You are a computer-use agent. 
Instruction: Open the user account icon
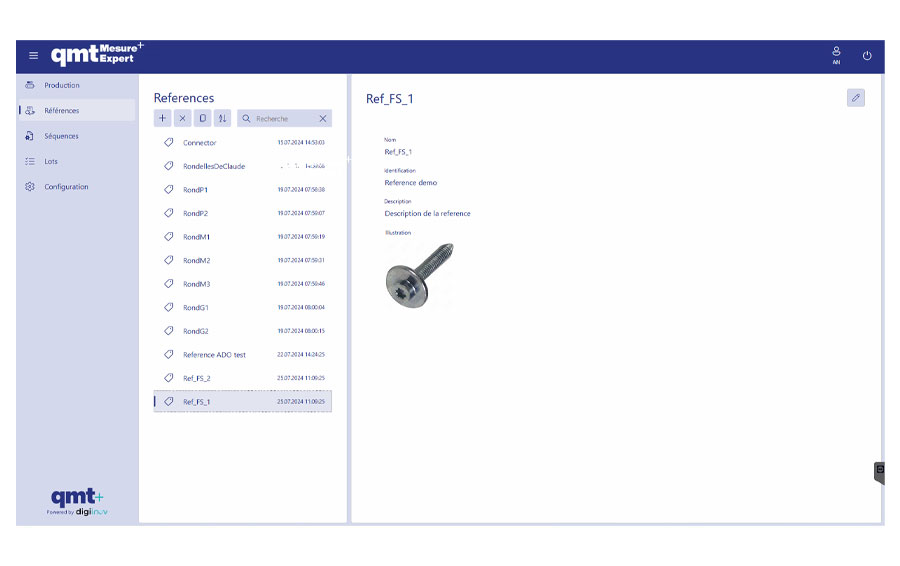[x=836, y=55]
